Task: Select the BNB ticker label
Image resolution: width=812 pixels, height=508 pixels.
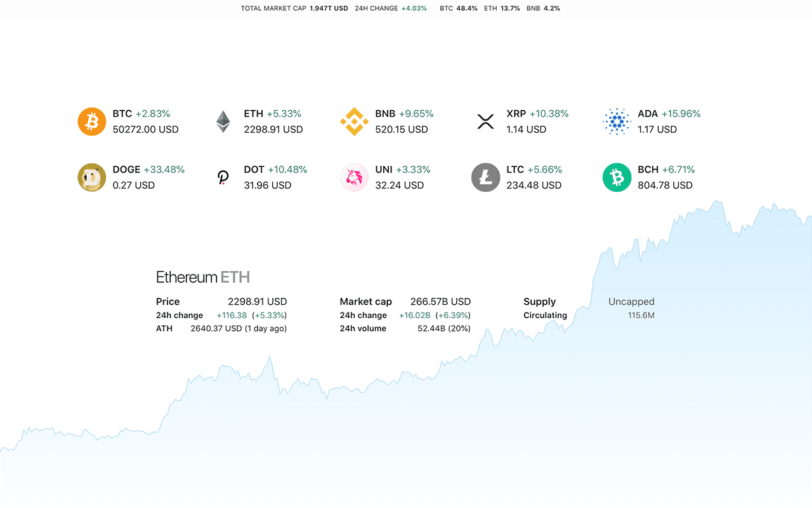Action: tap(385, 114)
